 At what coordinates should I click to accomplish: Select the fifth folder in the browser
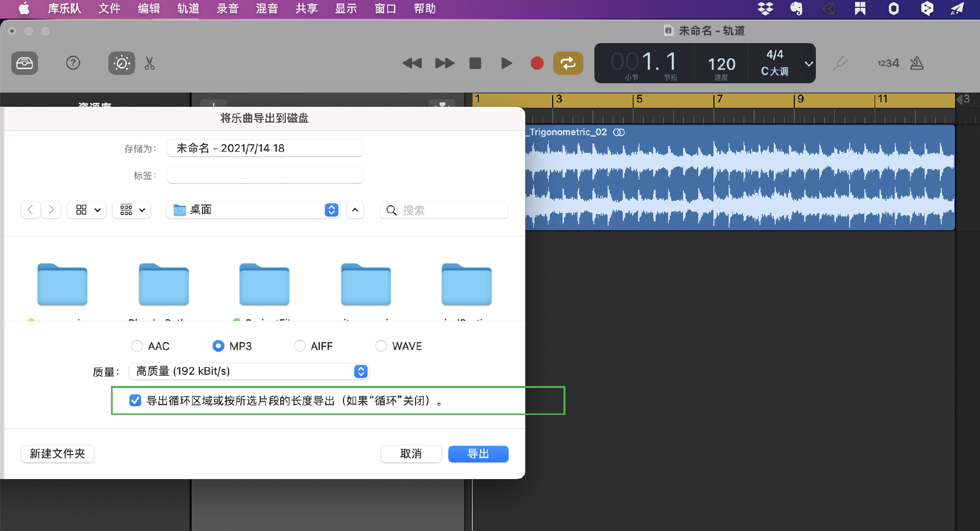[x=466, y=284]
